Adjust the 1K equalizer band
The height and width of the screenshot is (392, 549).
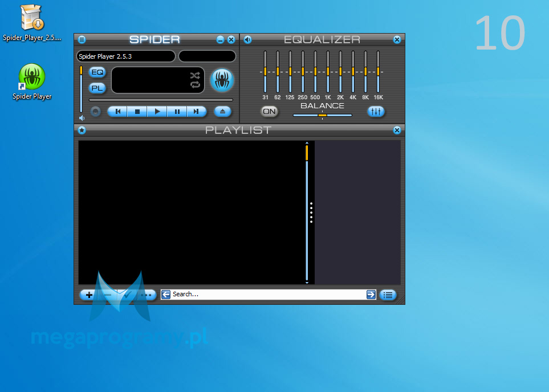tap(328, 72)
